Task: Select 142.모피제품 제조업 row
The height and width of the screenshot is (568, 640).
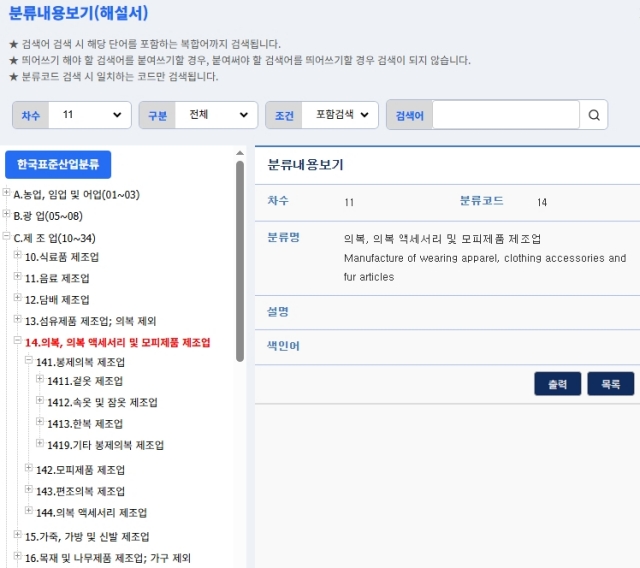Action: pos(80,470)
